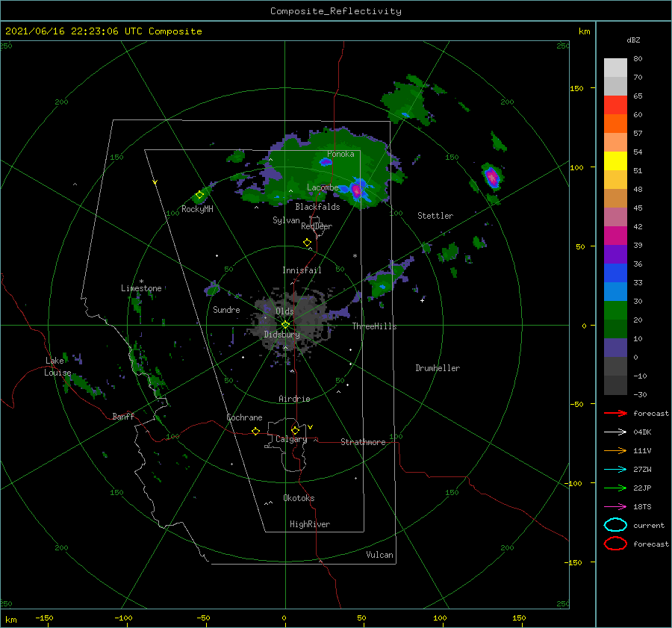The image size is (672, 628).
Task: Click the dBZ legend heading
Action: pos(633,40)
